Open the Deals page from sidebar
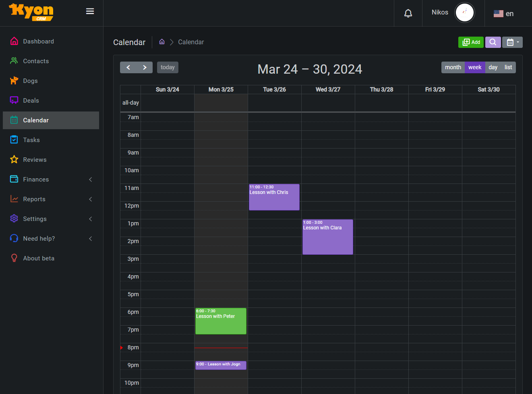This screenshot has width=532, height=394. coord(31,101)
